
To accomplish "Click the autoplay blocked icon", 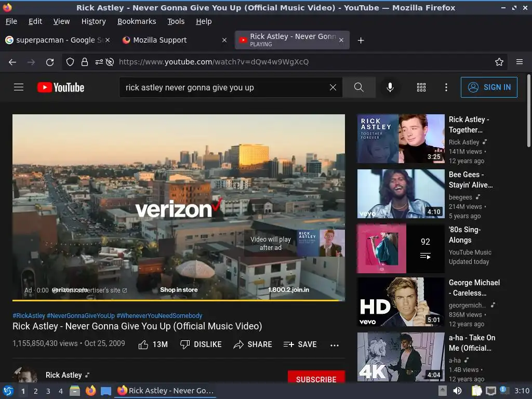I will 110,62.
